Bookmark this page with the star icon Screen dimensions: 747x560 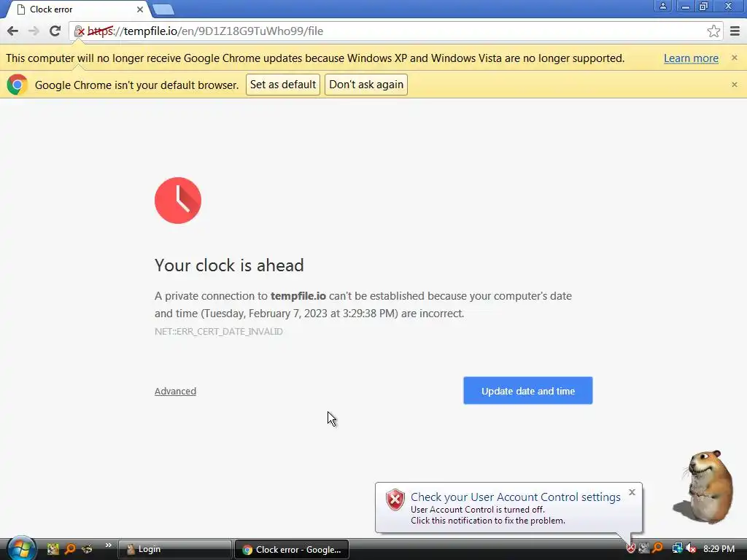click(x=713, y=31)
